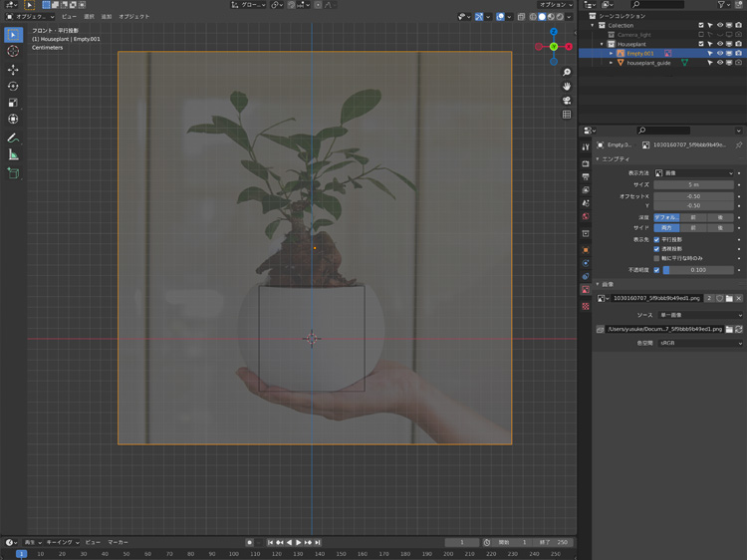747x560 pixels.
Task: Hide houseplant_guide with its eye icon
Action: tap(720, 63)
